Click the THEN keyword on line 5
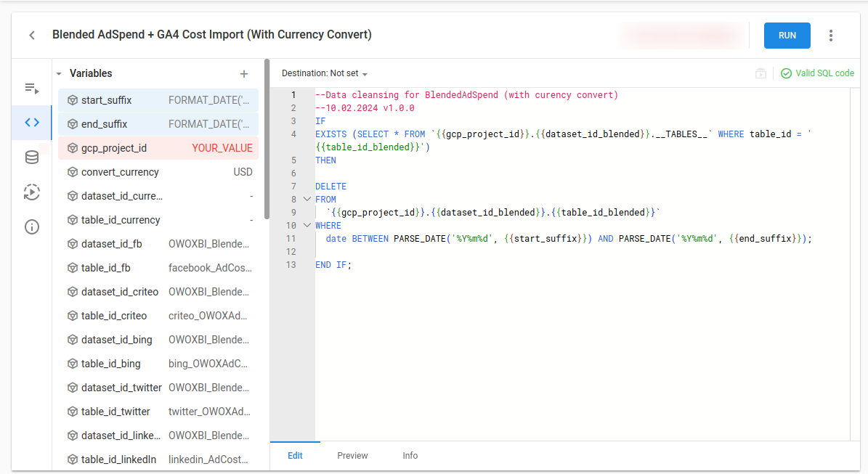Image resolution: width=868 pixels, height=474 pixels. 325,160
